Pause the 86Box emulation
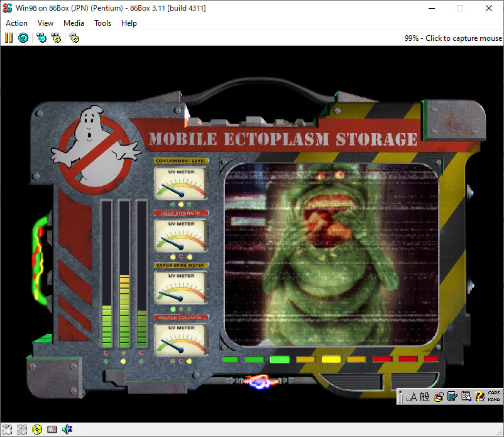 pos(9,38)
